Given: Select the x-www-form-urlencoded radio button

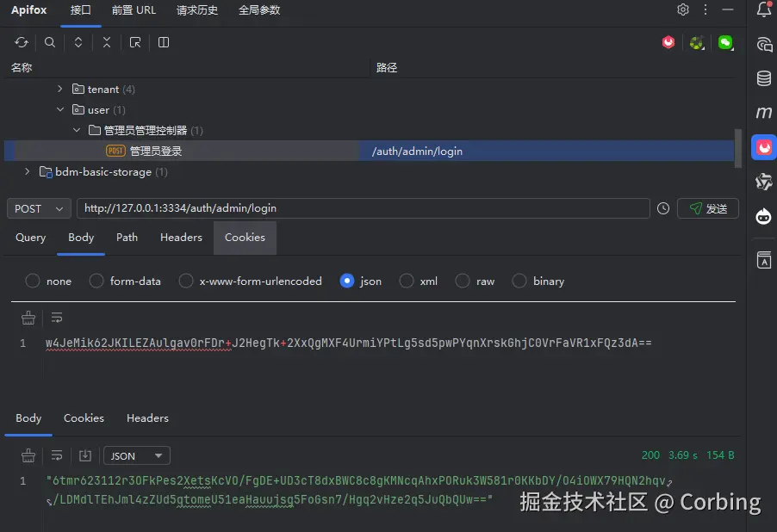Looking at the screenshot, I should click(x=186, y=281).
